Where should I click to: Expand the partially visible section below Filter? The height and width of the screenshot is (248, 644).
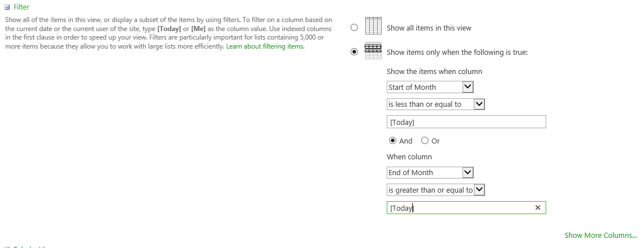tap(7, 247)
